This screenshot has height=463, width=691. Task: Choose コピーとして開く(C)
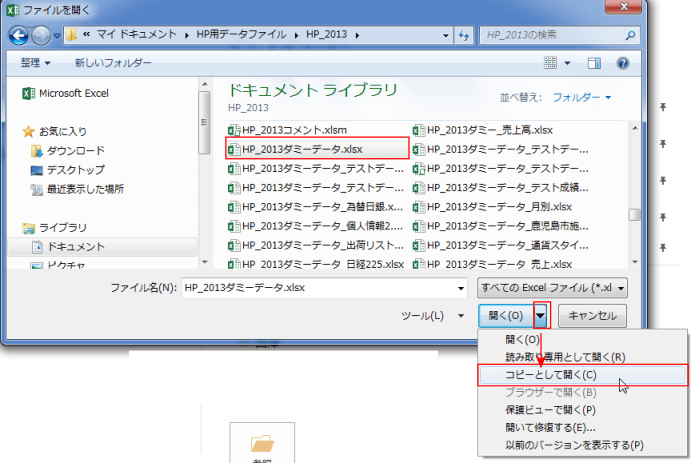click(582, 375)
